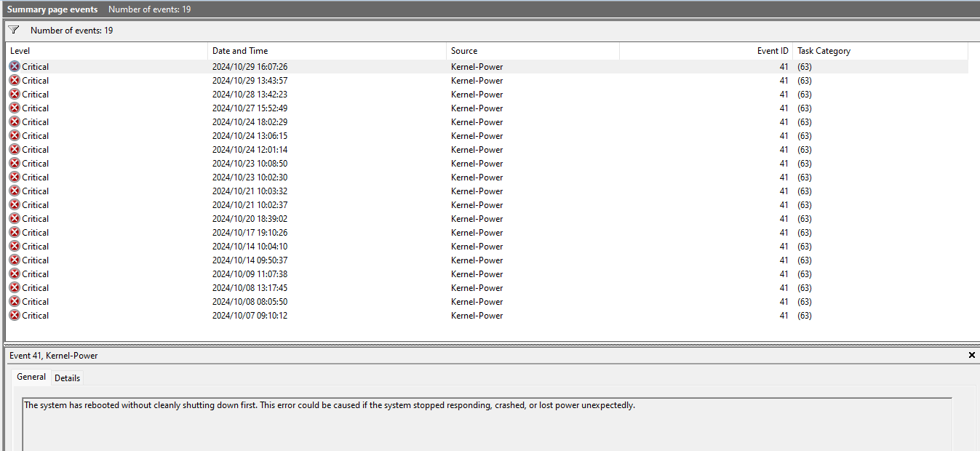The width and height of the screenshot is (980, 451).
Task: Click Critical icon on 2024/10/07 09:10:12 event
Action: click(x=14, y=315)
